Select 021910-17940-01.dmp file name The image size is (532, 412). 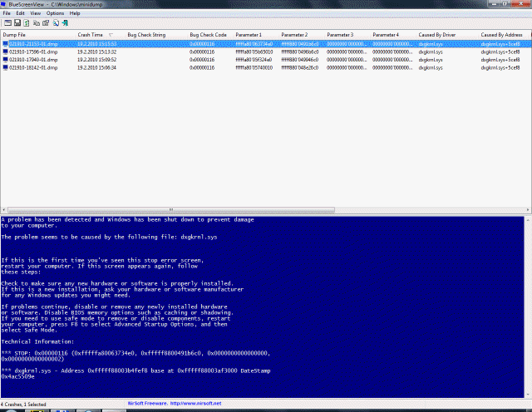[33, 60]
